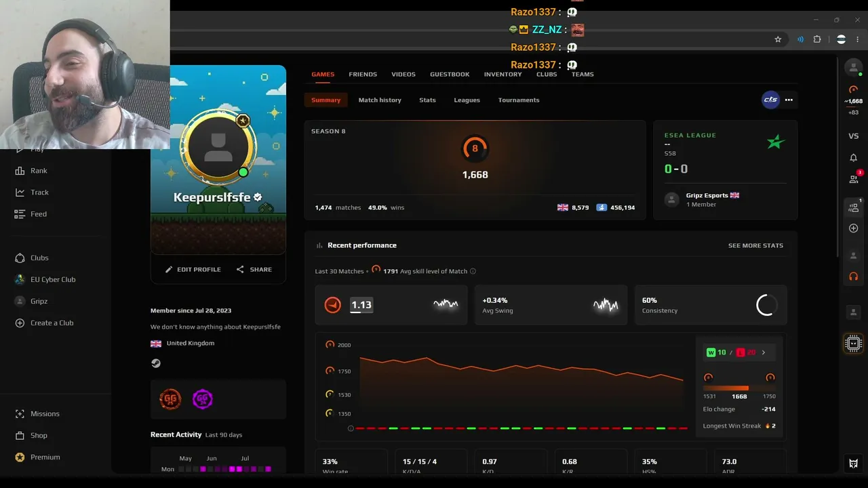Click the add plus icon in right rail
Screen dimensions: 868x488
[x=854, y=228]
